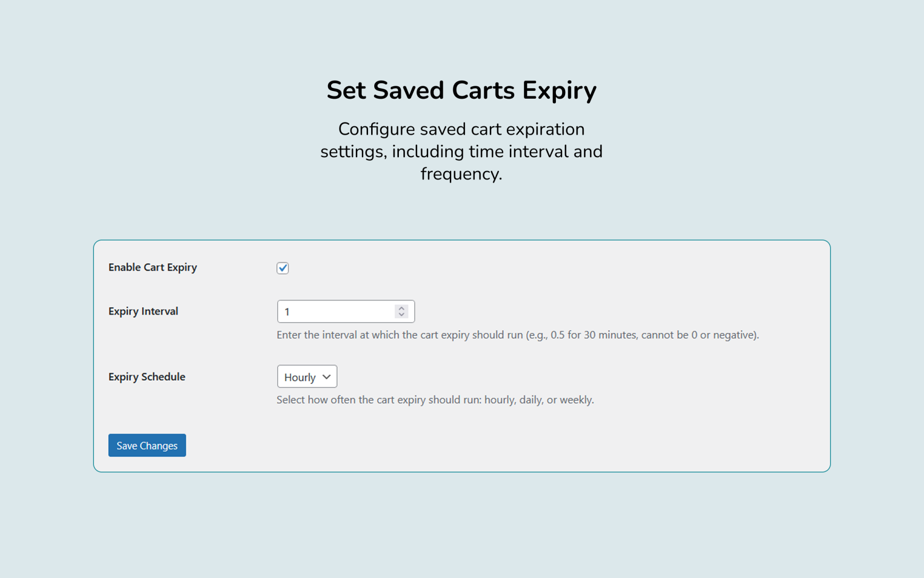Click the Configure saved cart expiration description
This screenshot has height=578, width=924.
pos(461,152)
